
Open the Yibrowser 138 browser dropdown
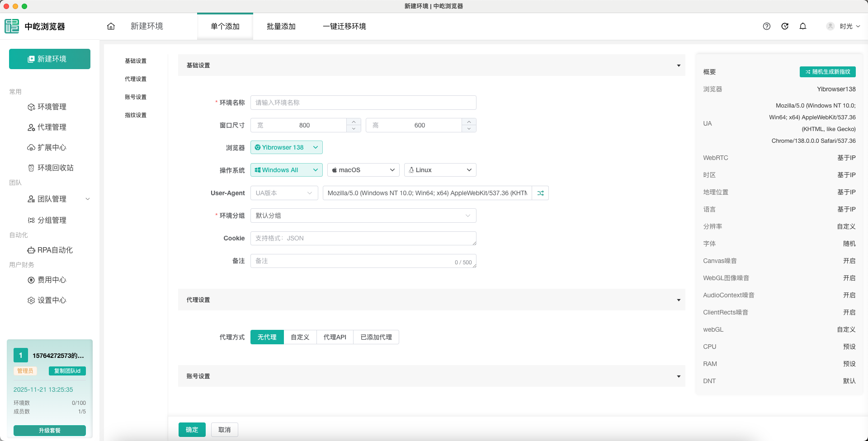[286, 147]
